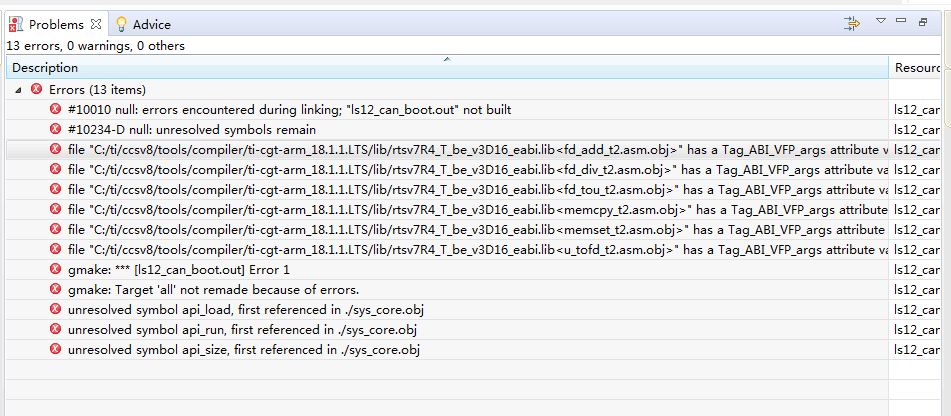
Task: Minimize the Problems view panel
Action: pyautogui.click(x=902, y=21)
